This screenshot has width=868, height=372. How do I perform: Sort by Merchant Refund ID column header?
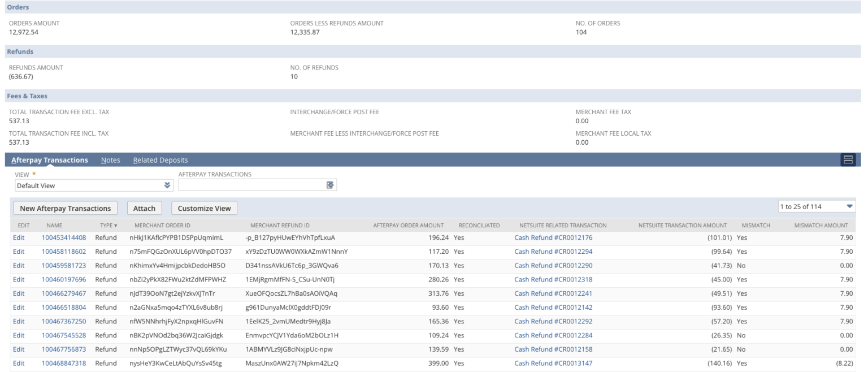click(280, 226)
